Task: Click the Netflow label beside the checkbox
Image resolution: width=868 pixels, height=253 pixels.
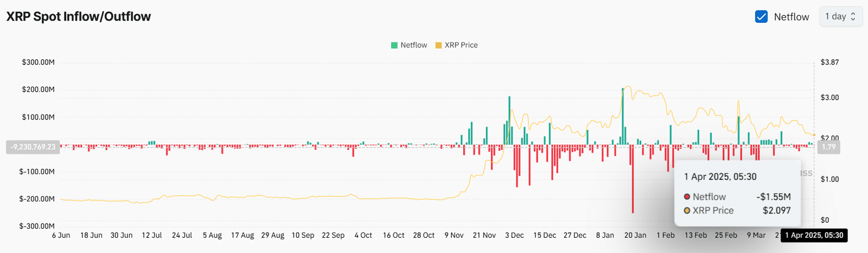Action: click(x=791, y=17)
